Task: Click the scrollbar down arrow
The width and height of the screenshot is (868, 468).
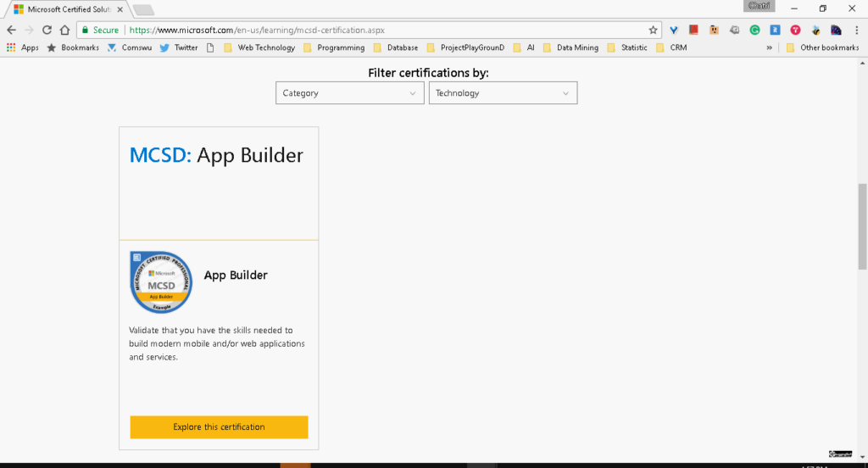Action: click(862, 458)
